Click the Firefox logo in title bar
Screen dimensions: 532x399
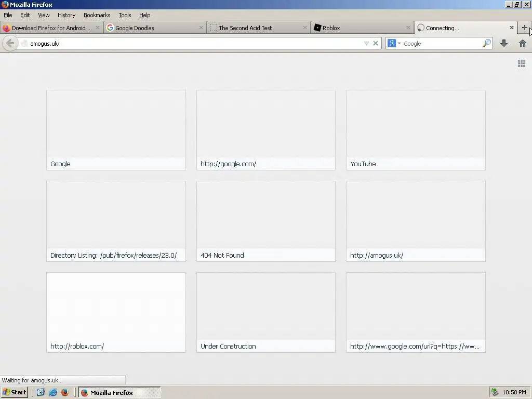pyautogui.click(x=5, y=4)
